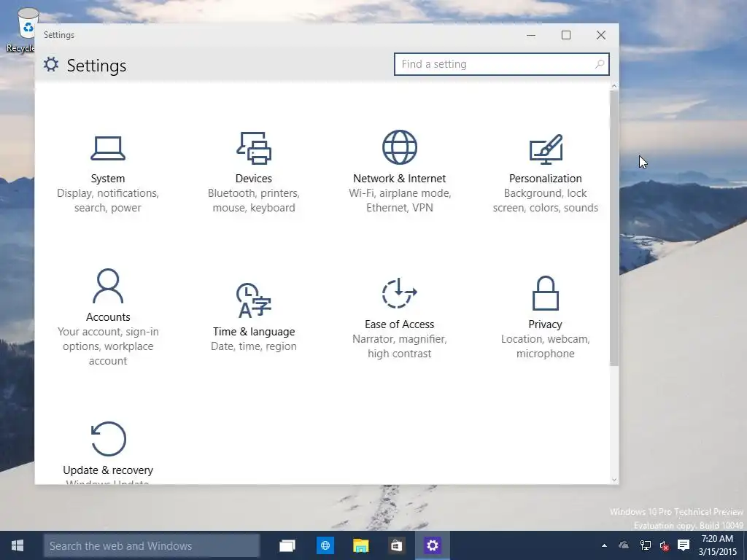
Task: Click the Privacy category label
Action: pyautogui.click(x=546, y=324)
